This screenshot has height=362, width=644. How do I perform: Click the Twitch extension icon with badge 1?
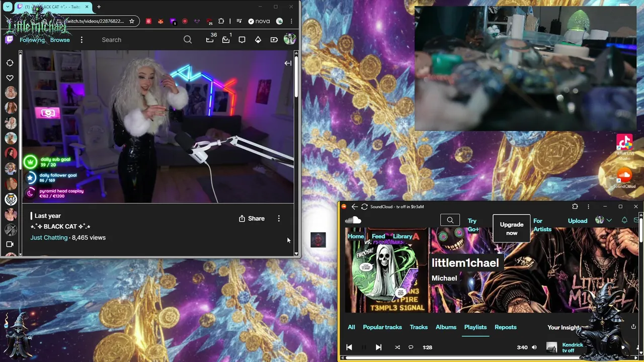point(173,21)
